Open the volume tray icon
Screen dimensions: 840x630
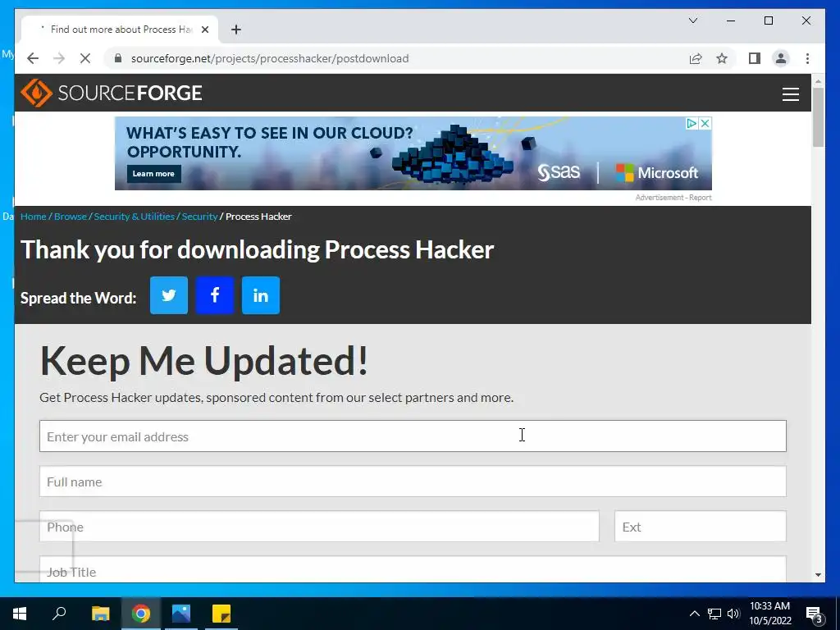(x=733, y=614)
